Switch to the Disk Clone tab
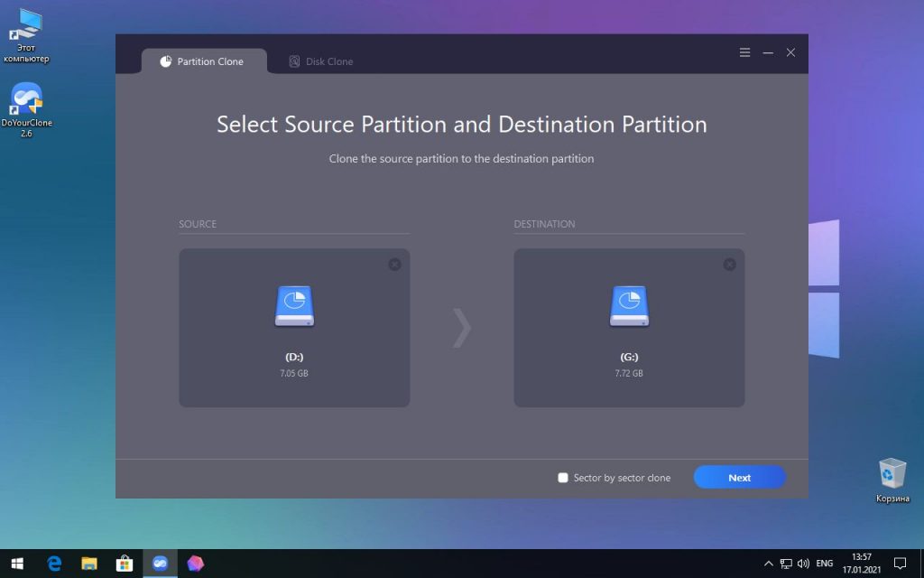The width and height of the screenshot is (924, 578). pyautogui.click(x=321, y=61)
